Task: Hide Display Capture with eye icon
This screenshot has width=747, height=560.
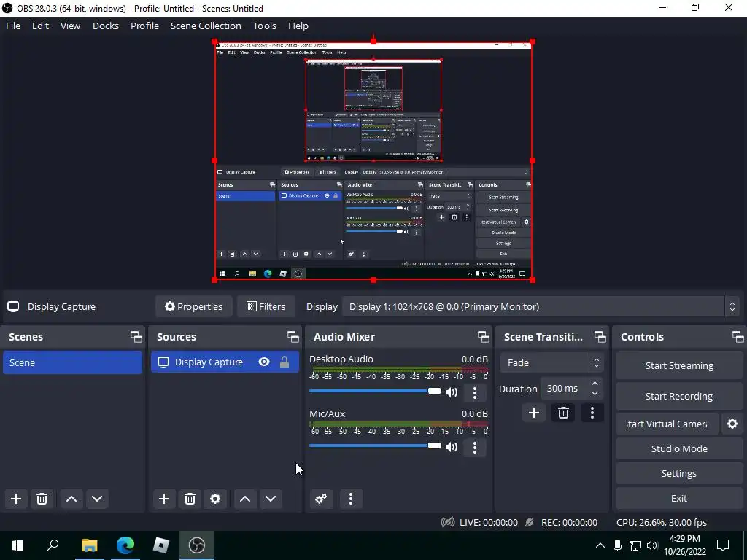Action: [x=264, y=362]
